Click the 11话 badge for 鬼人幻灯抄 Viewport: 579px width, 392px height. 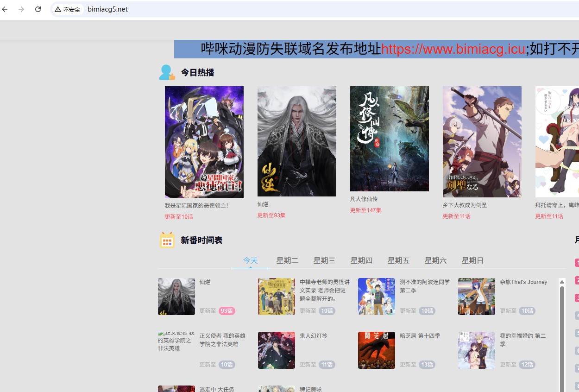tap(327, 365)
